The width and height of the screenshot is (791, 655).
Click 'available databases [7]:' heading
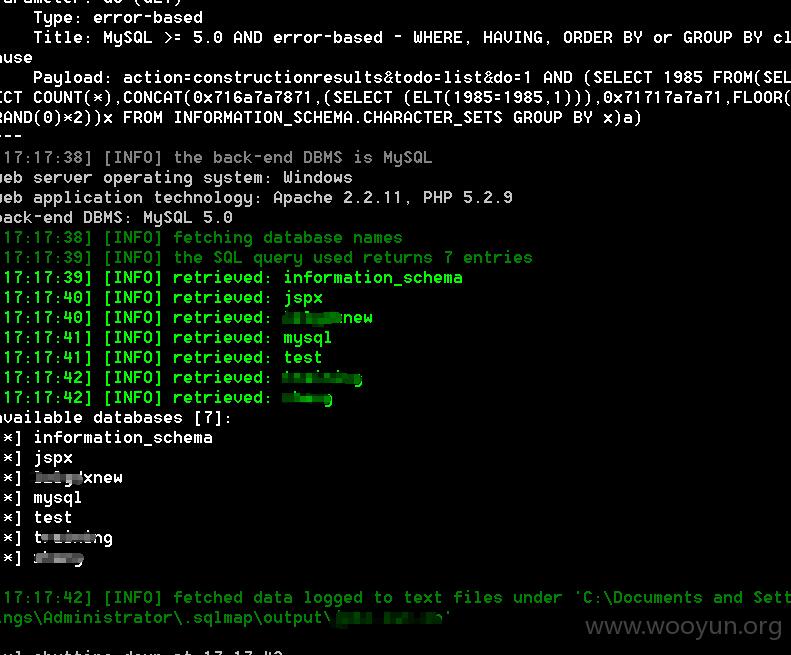[116, 418]
